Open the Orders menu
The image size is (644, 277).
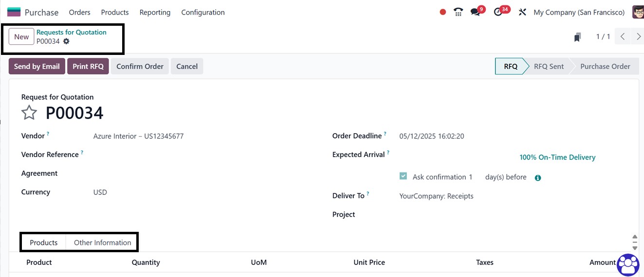80,12
